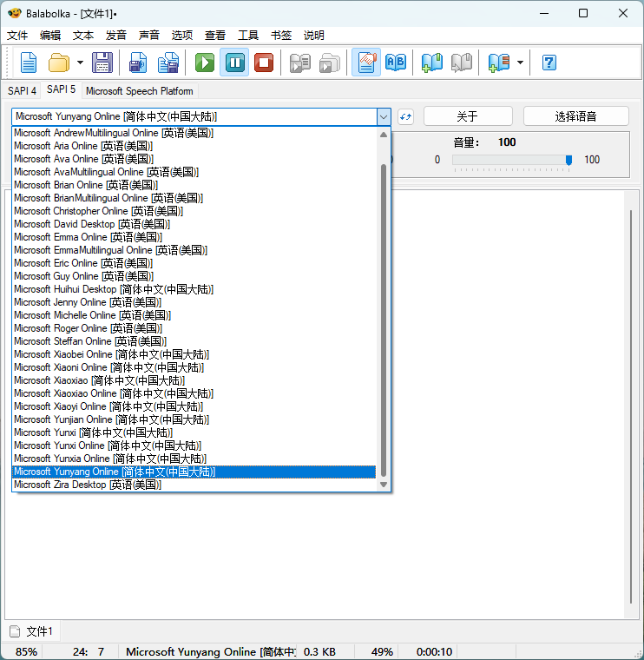Click the 85% zoom status bar entry
The width and height of the screenshot is (644, 660).
(x=26, y=652)
